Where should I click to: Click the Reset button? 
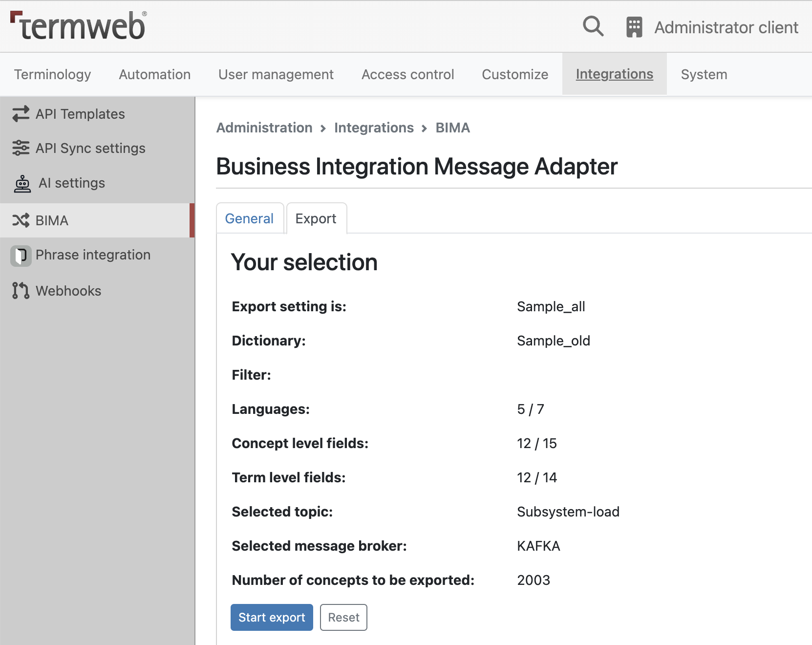343,618
